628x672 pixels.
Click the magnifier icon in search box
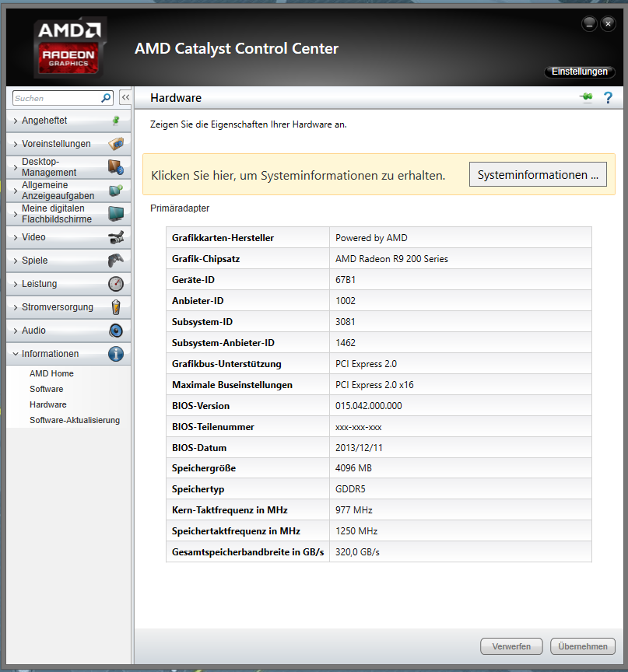click(106, 98)
